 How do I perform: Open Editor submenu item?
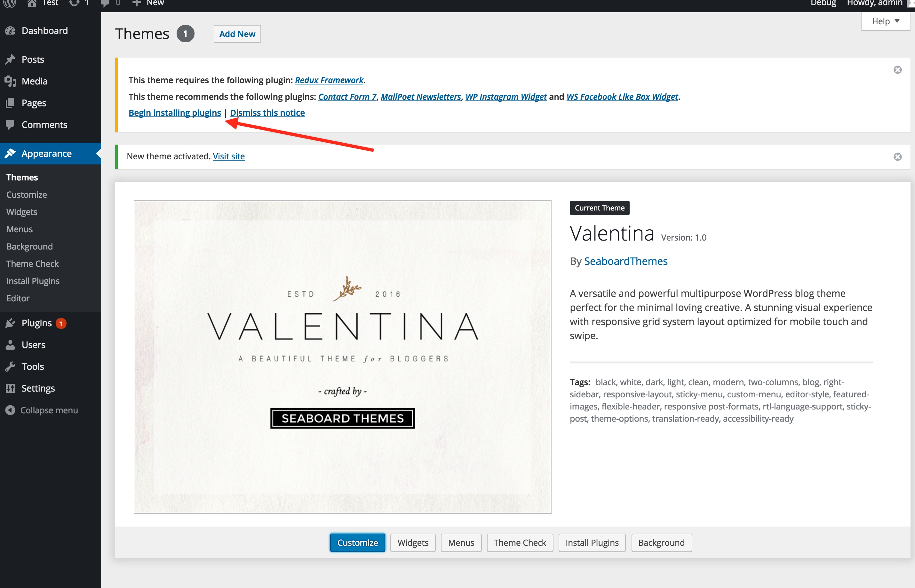pyautogui.click(x=18, y=298)
